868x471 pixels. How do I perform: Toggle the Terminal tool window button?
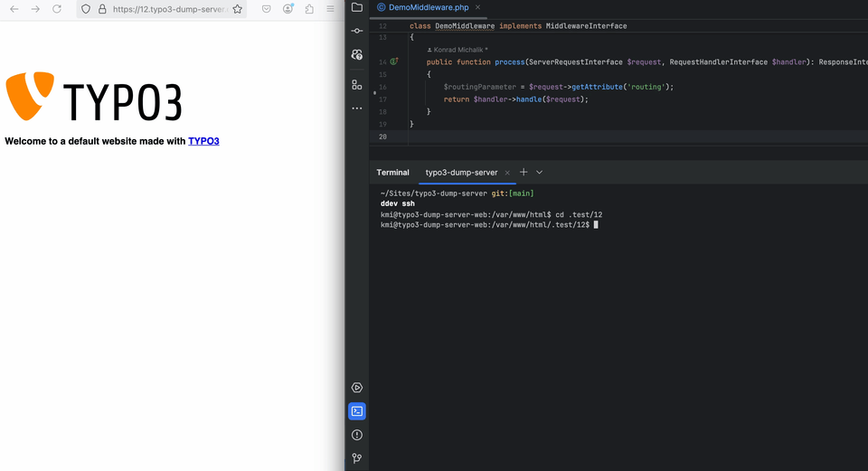357,411
